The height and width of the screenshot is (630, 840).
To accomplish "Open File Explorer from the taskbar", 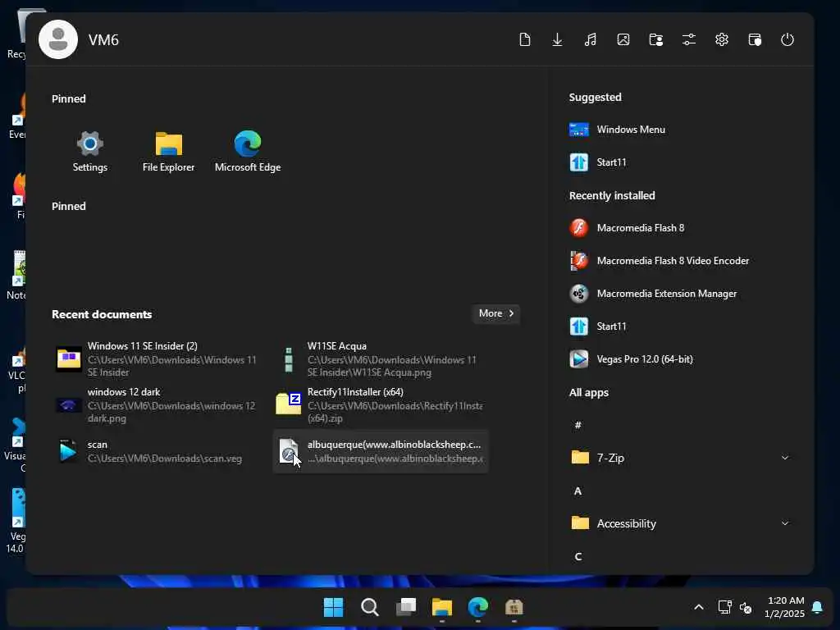I will [442, 608].
